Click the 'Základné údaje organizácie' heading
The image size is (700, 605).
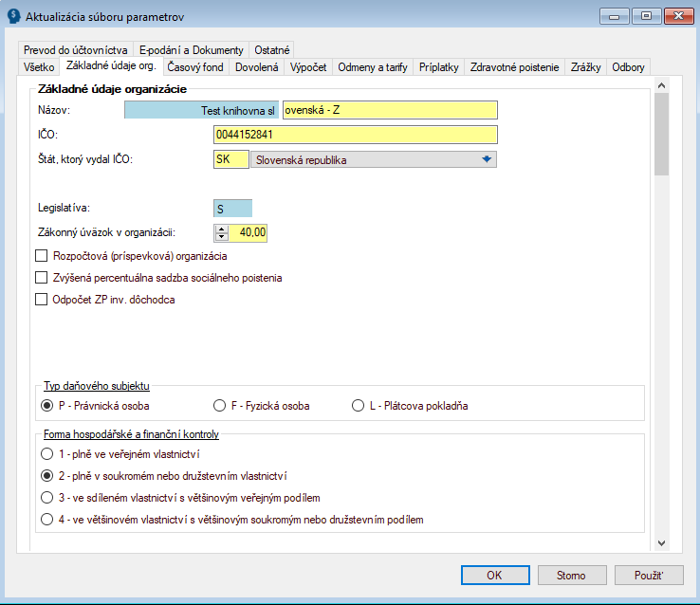coord(112,89)
